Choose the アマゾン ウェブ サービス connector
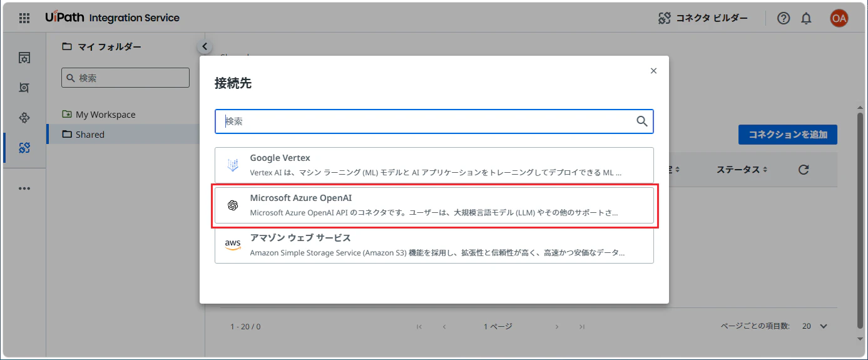Image resolution: width=868 pixels, height=360 pixels. click(434, 245)
